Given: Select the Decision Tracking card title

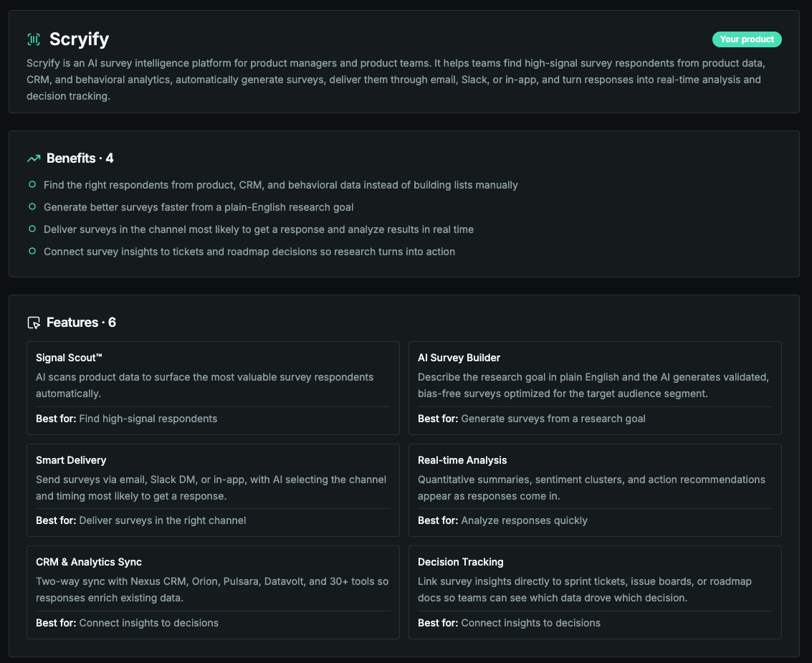Looking at the screenshot, I should pyautogui.click(x=460, y=562).
